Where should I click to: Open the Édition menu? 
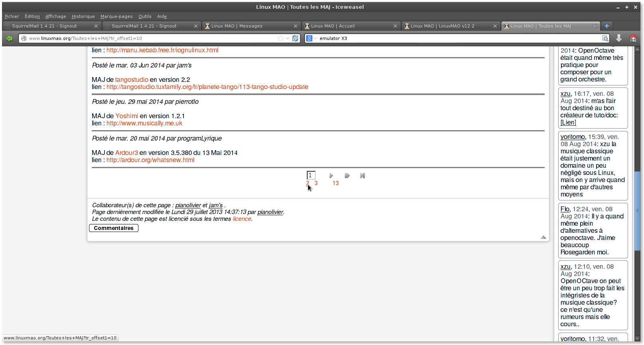(x=32, y=16)
